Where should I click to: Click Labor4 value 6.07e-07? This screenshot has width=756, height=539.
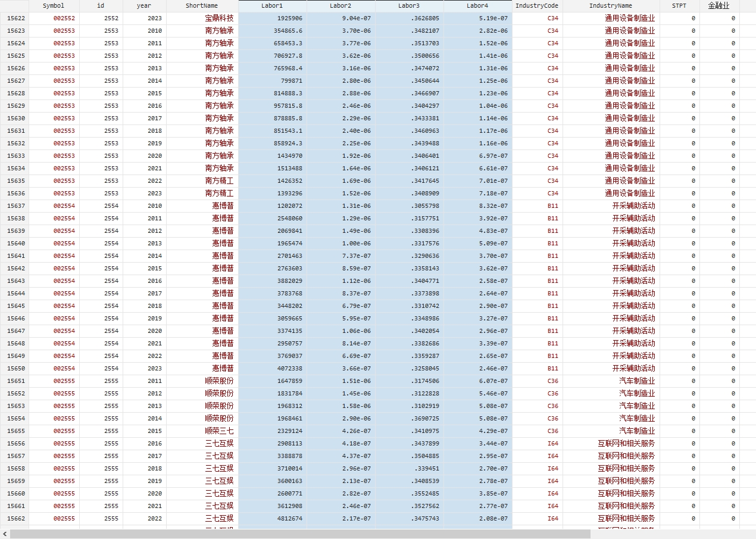(x=493, y=381)
